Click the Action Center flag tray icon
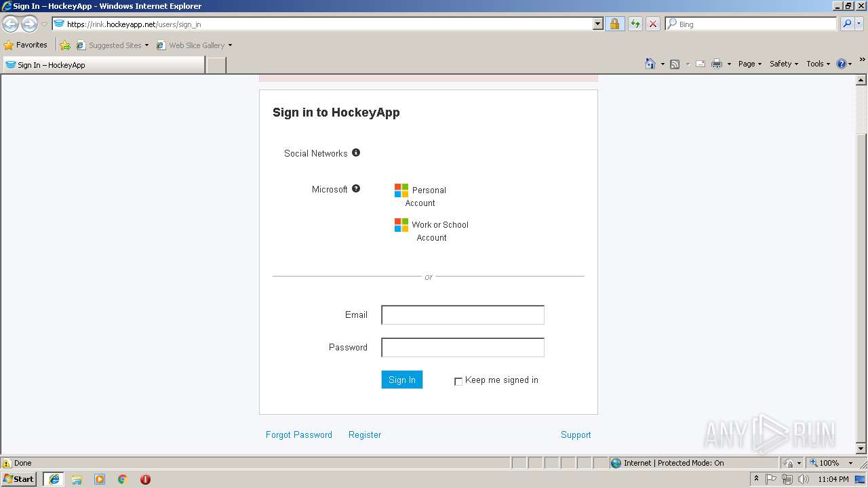The image size is (868, 488). (x=772, y=479)
